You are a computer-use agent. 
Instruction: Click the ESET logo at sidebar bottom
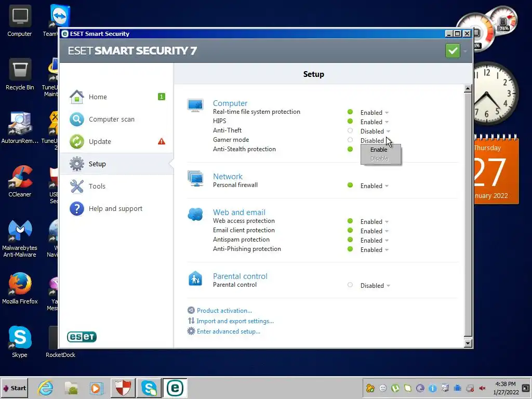82,337
